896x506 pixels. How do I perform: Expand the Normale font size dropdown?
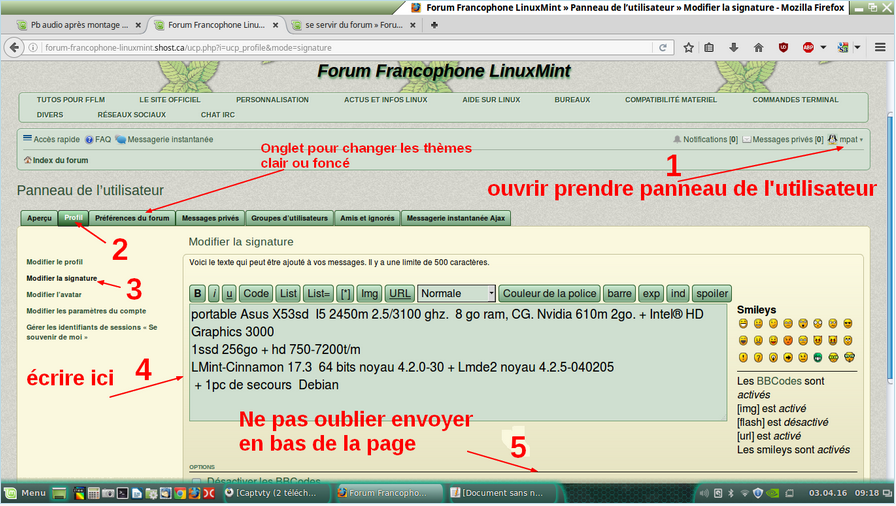coord(457,294)
